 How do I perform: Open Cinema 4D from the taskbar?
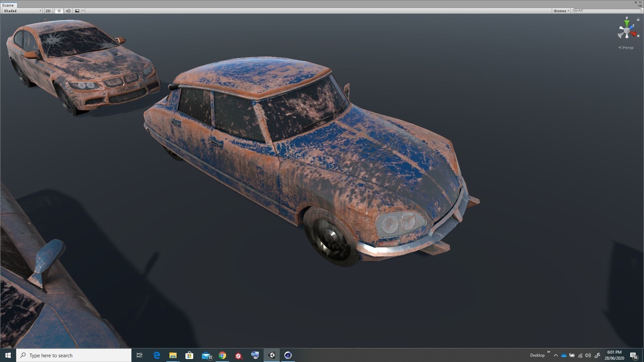(288, 355)
